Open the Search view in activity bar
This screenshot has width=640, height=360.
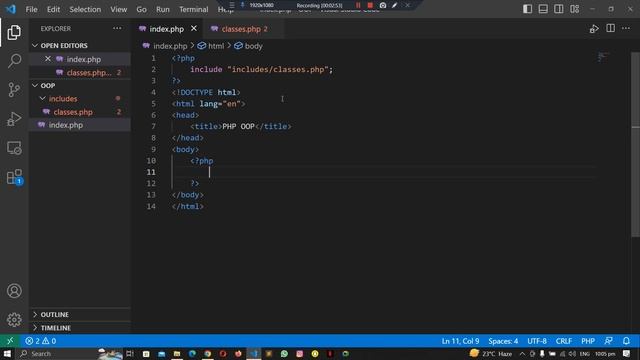(14, 61)
